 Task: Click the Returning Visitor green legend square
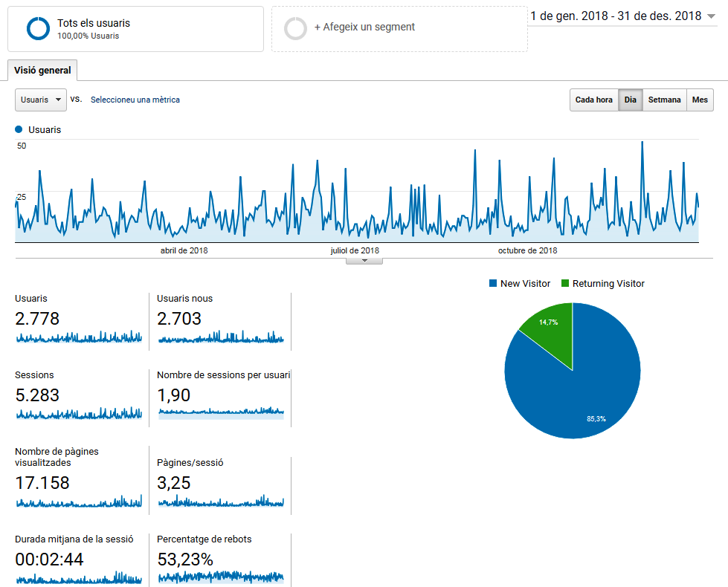[x=565, y=284]
